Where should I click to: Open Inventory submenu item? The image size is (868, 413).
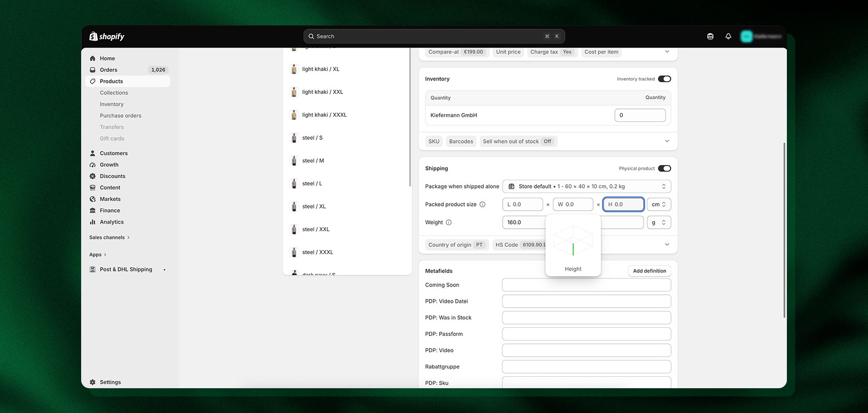(112, 104)
